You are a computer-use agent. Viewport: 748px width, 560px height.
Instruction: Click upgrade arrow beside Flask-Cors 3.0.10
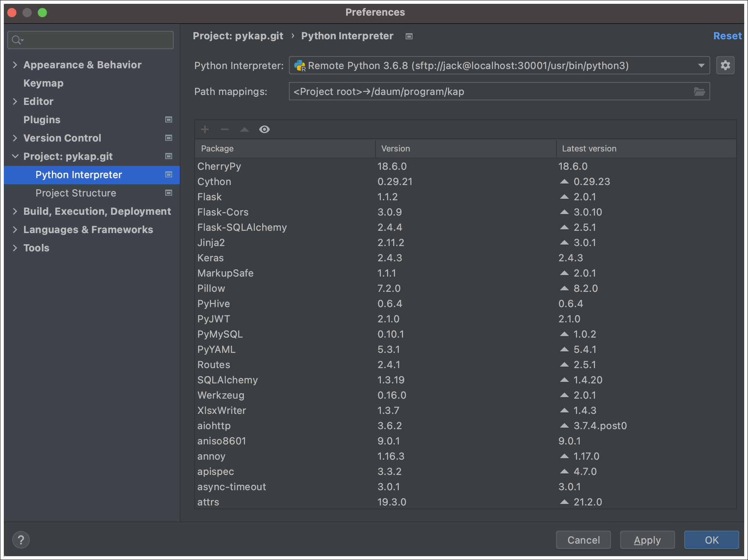[x=564, y=212]
